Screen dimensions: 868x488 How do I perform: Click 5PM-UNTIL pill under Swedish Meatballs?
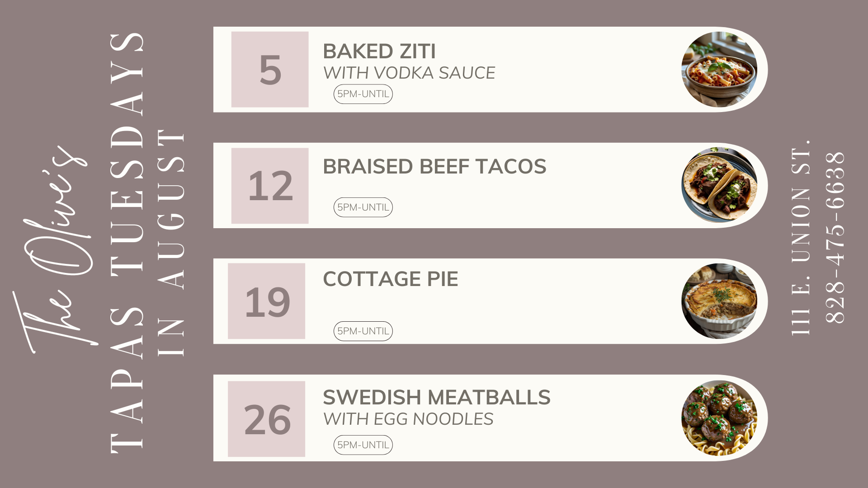(x=363, y=445)
